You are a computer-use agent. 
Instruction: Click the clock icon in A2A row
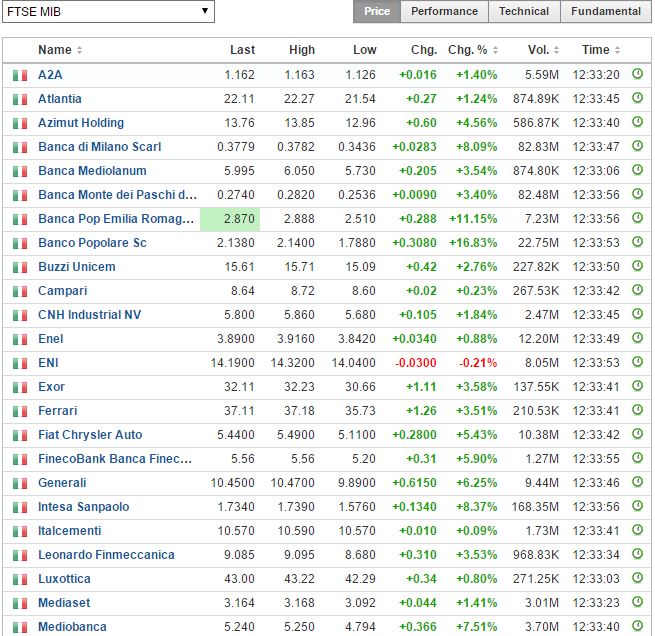[x=637, y=74]
